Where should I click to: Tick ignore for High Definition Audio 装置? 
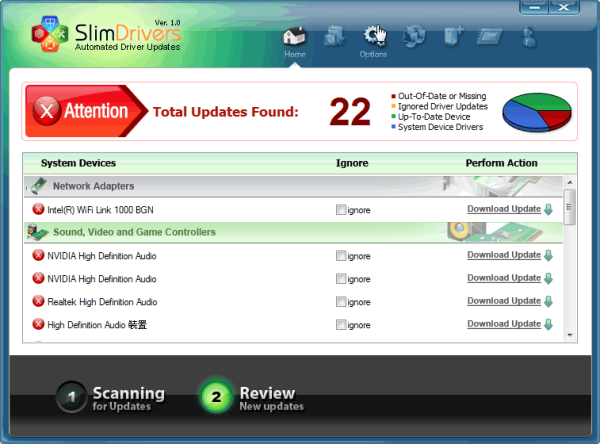(341, 325)
